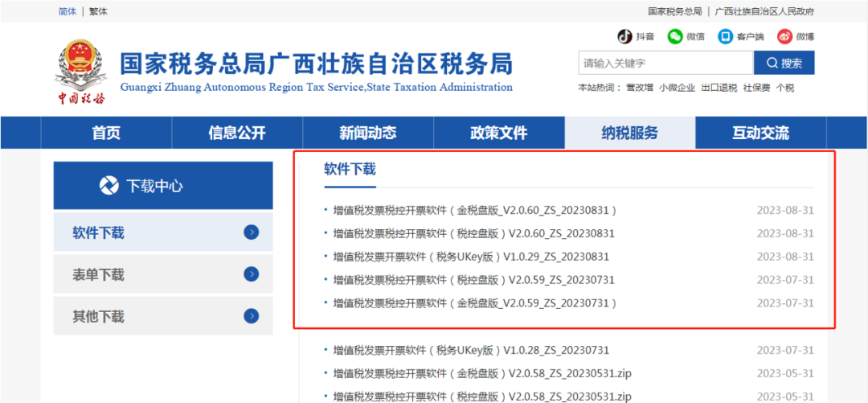Open the Weibo (微博) icon
This screenshot has width=868, height=403.
click(784, 36)
